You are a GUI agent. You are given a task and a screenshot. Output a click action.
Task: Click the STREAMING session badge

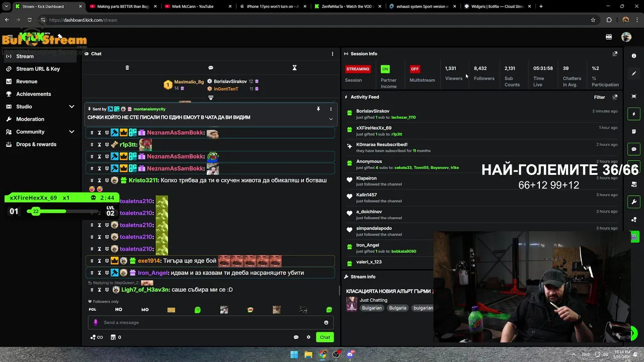point(358,69)
